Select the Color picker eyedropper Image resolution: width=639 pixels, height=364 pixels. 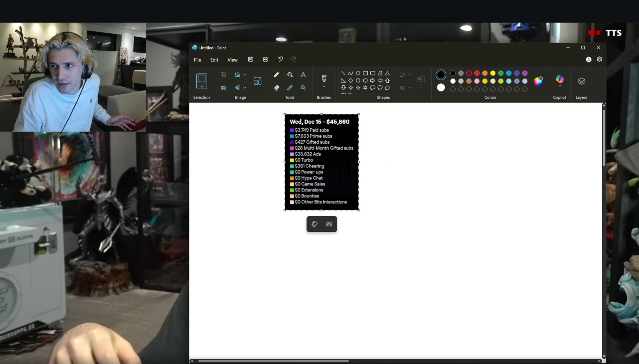(x=290, y=88)
